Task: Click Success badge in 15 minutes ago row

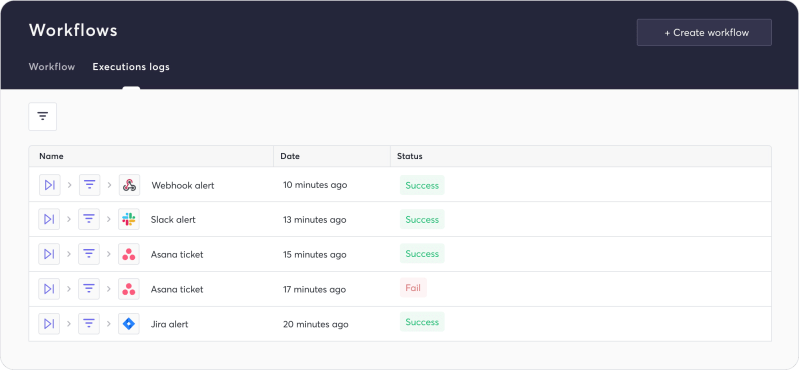Action: click(422, 254)
